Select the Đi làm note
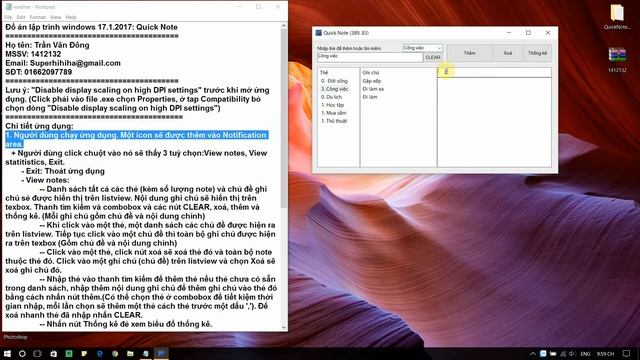 pyautogui.click(x=370, y=97)
